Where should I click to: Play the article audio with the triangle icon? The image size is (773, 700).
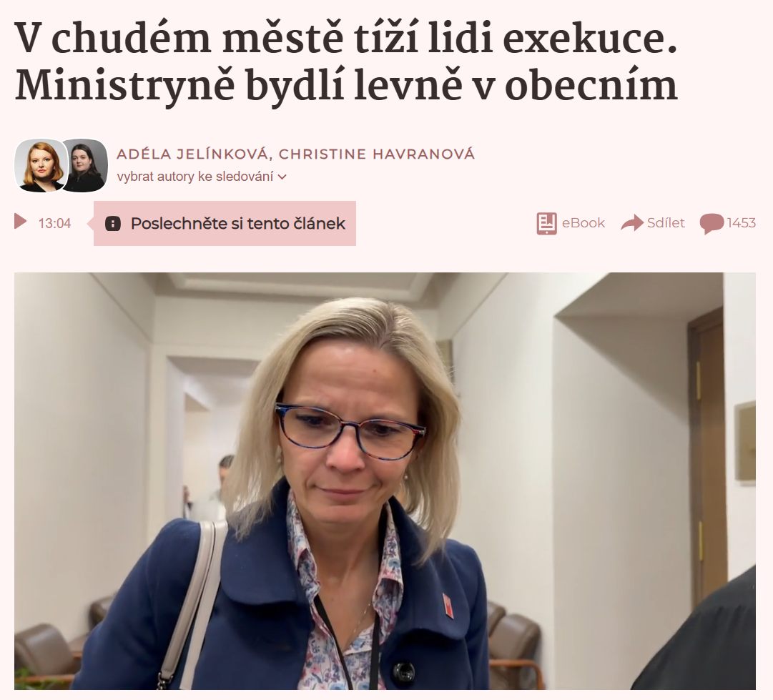click(x=20, y=222)
